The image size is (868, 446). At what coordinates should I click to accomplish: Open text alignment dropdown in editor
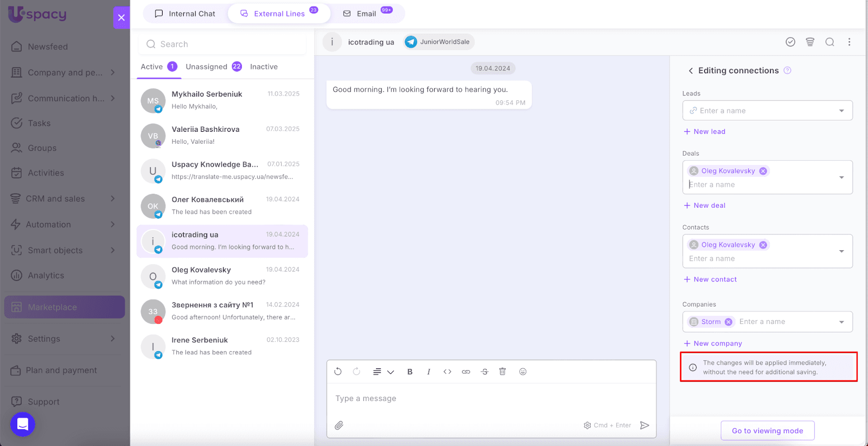point(383,372)
